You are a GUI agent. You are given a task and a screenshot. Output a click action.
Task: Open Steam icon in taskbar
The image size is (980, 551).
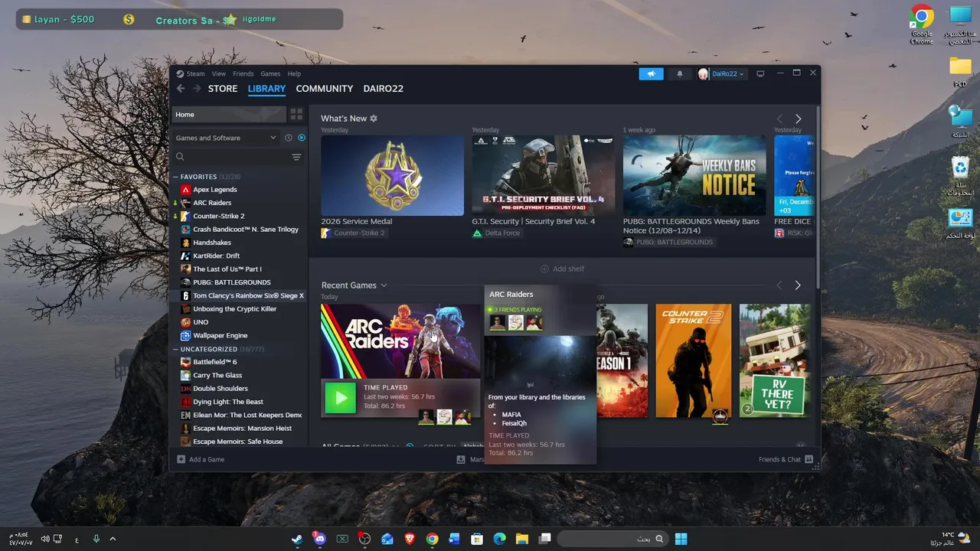tap(297, 539)
